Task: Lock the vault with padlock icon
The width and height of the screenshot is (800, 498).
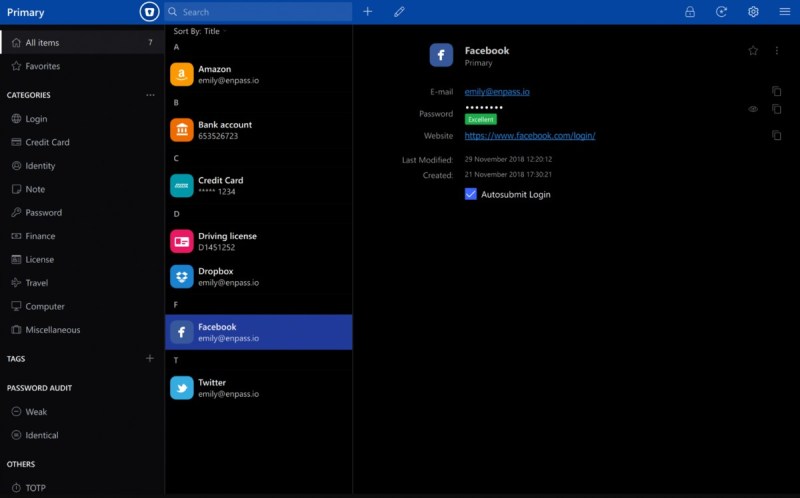Action: tap(690, 12)
